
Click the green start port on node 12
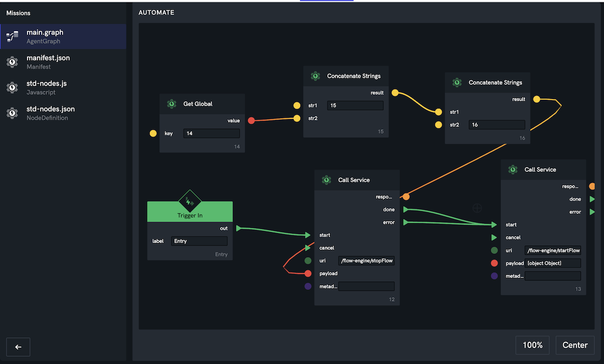click(x=308, y=235)
